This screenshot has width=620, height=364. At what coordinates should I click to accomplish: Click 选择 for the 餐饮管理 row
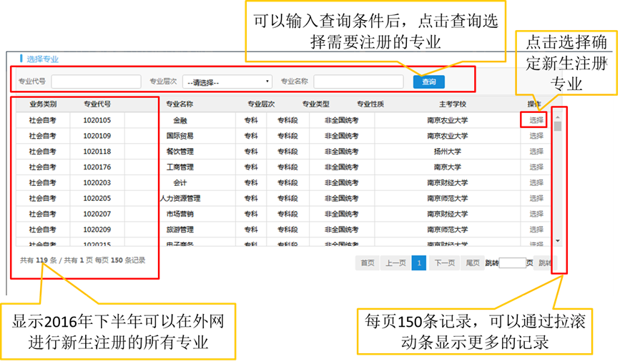pos(536,152)
